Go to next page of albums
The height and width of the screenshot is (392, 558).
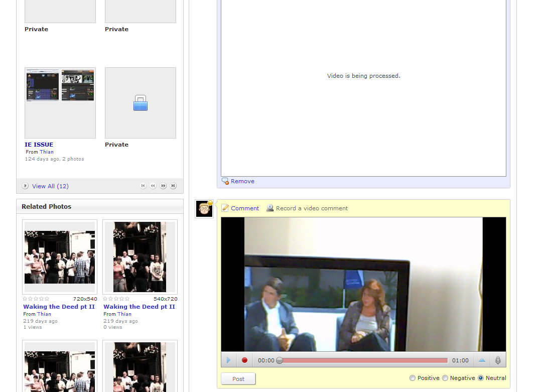[163, 186]
